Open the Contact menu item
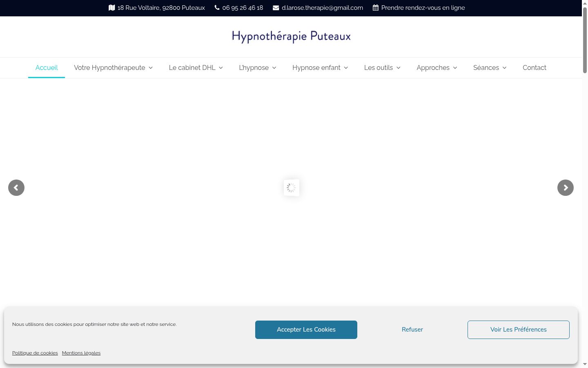 click(x=535, y=68)
